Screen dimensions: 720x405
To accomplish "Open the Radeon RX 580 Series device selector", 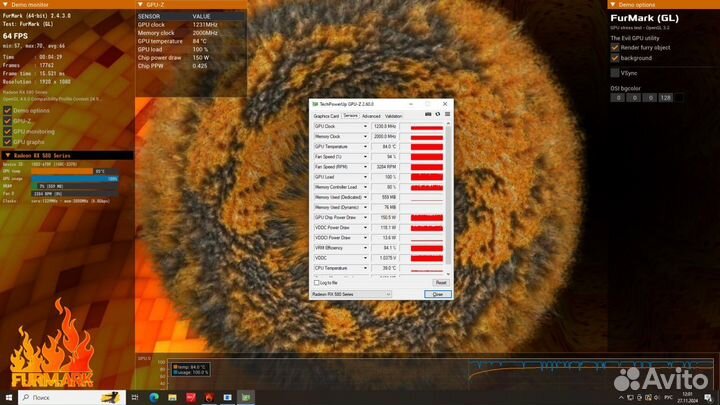I will click(351, 294).
